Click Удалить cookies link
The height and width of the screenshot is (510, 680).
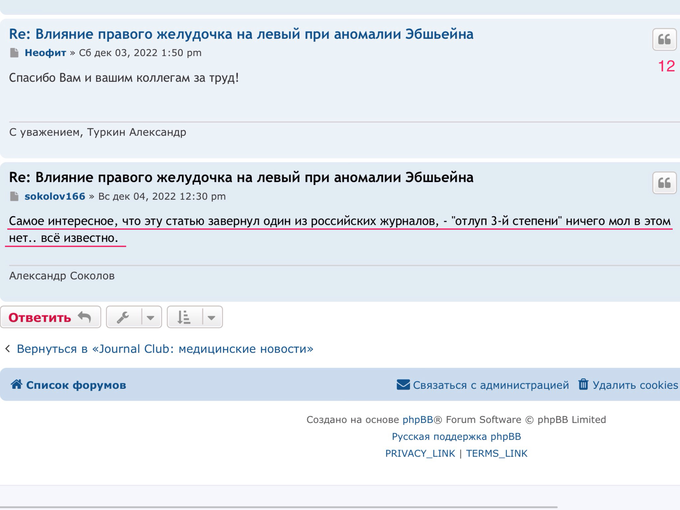point(628,385)
